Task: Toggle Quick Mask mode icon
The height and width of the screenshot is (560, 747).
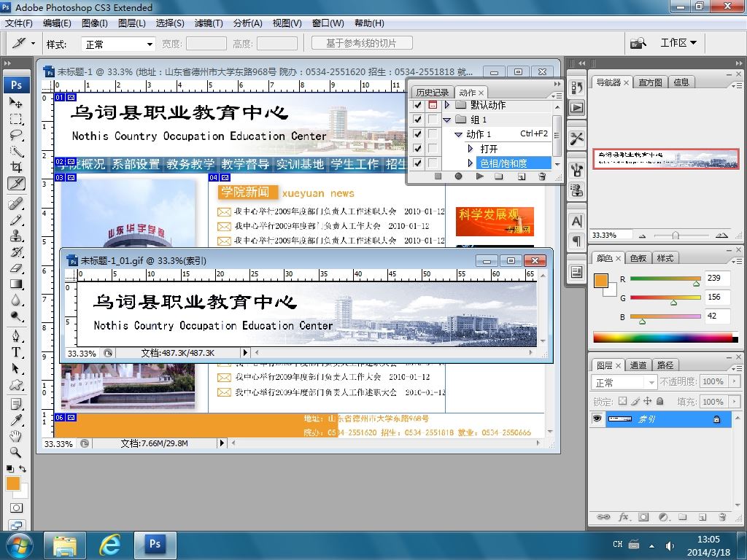Action: (x=16, y=507)
